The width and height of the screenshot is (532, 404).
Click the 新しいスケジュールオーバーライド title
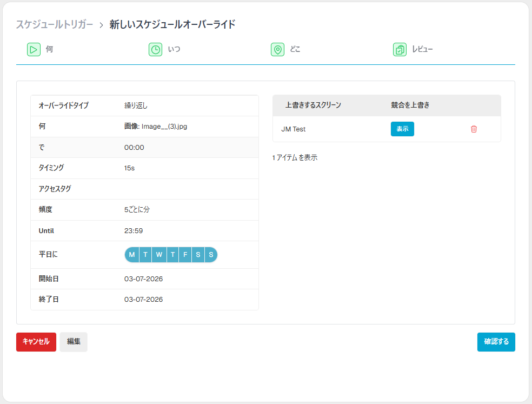(x=172, y=24)
